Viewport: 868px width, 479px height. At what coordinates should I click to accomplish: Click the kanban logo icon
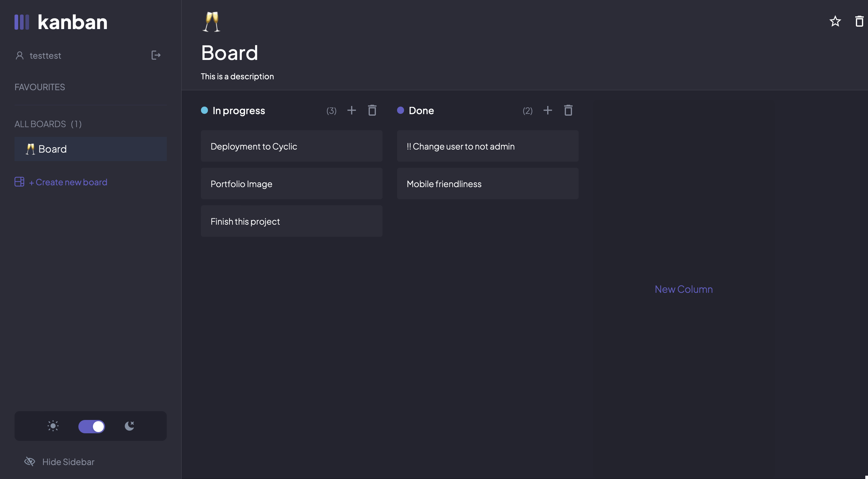point(21,22)
